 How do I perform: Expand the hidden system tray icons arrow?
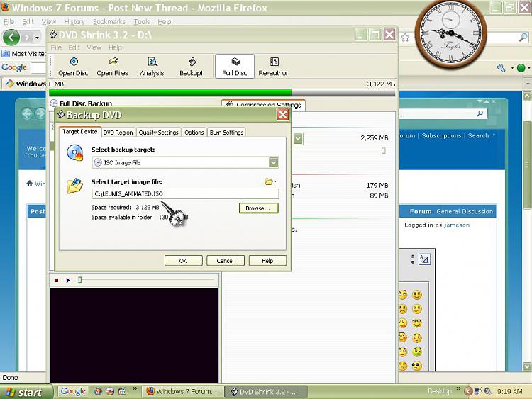[x=468, y=391]
